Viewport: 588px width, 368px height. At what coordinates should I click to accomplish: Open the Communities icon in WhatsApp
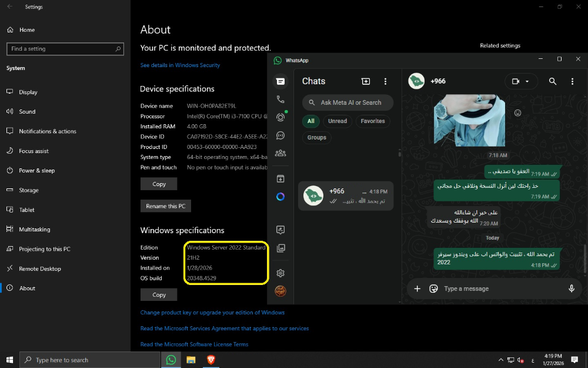[280, 153]
